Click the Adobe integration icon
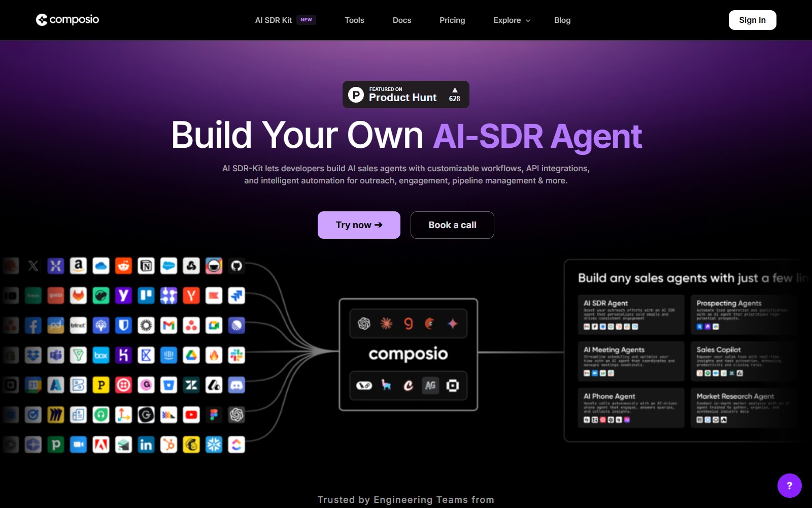The width and height of the screenshot is (812, 508). [101, 445]
